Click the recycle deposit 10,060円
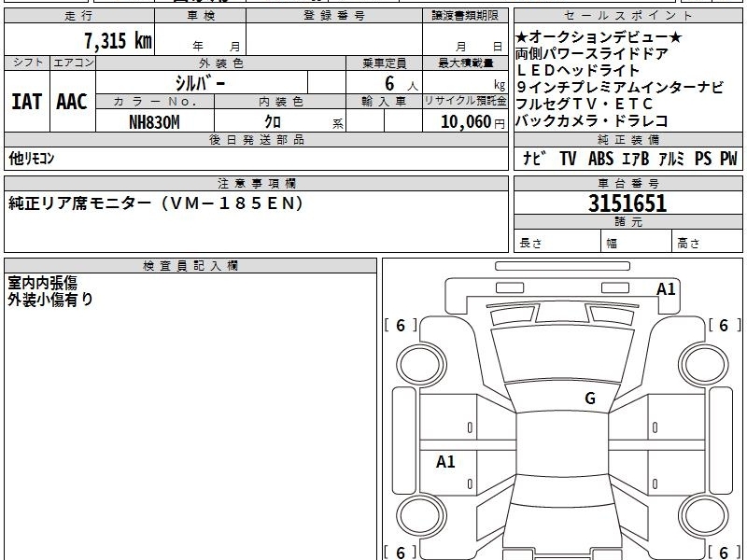The height and width of the screenshot is (560, 747). point(472,122)
